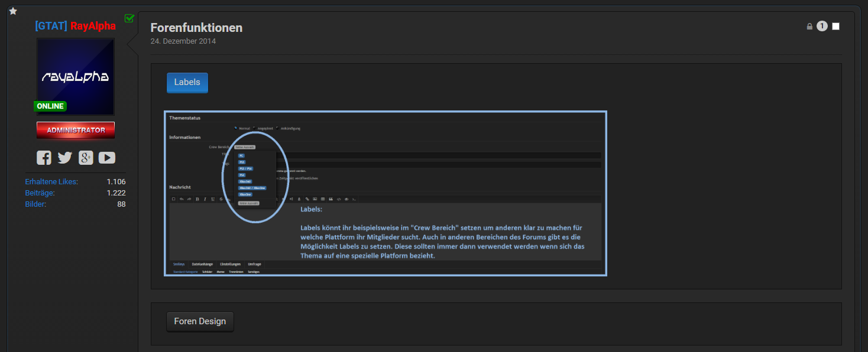Tick the white checkbox in the post header
868x352 pixels.
point(835,27)
